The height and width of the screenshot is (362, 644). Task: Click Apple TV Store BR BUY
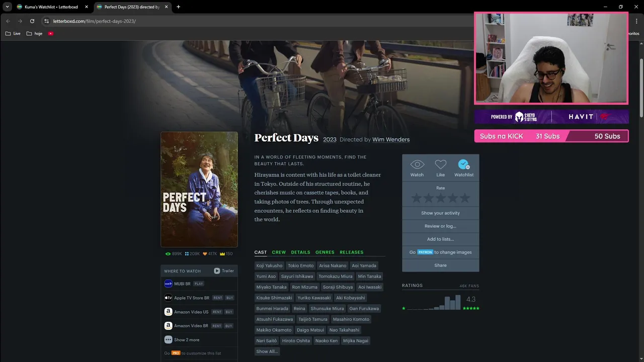pos(229,298)
